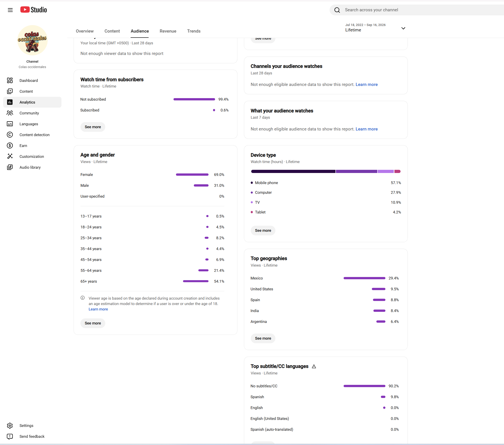The width and height of the screenshot is (504, 445).
Task: Click the Mobile phone legend row
Action: coord(326,183)
